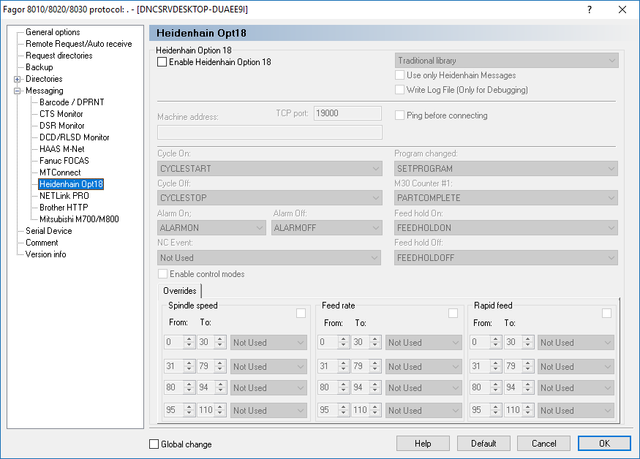Open the Alarm On ALARMON dropdown
The height and width of the screenshot is (459, 640).
(211, 228)
